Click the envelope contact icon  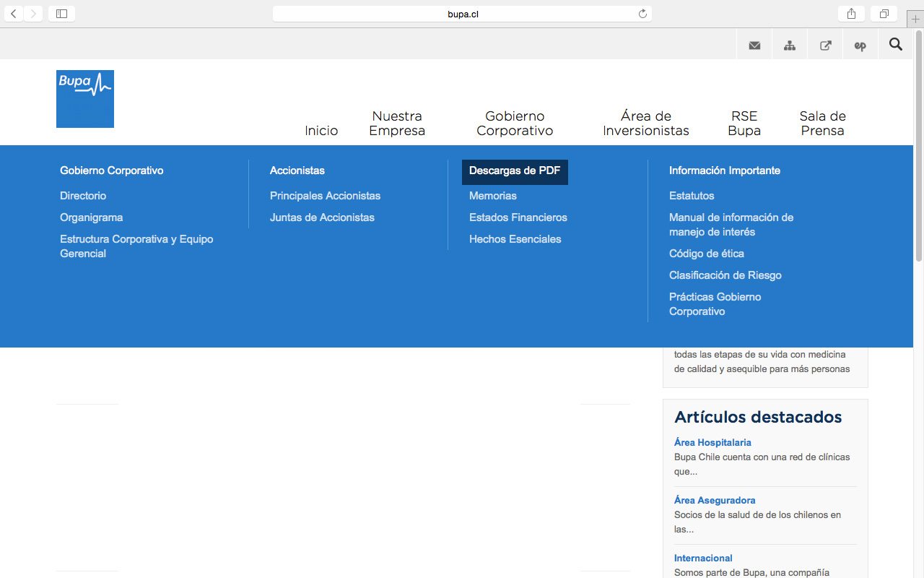coord(754,45)
